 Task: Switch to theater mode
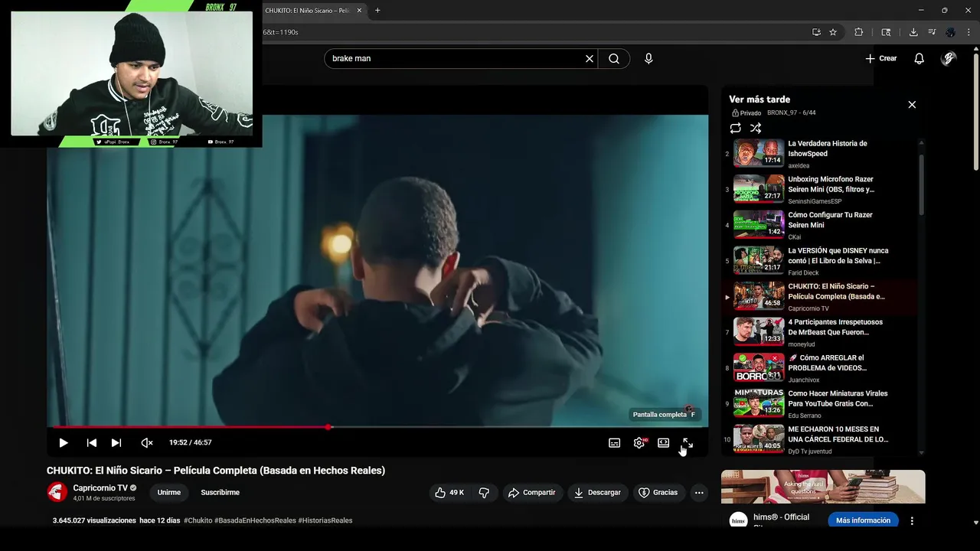pyautogui.click(x=663, y=442)
